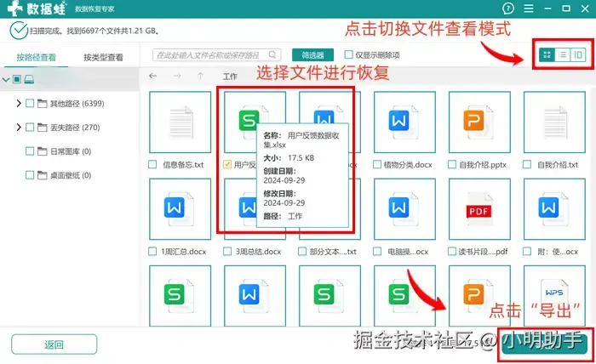Select the 自我介绍.txt file thumbnail

tap(554, 122)
